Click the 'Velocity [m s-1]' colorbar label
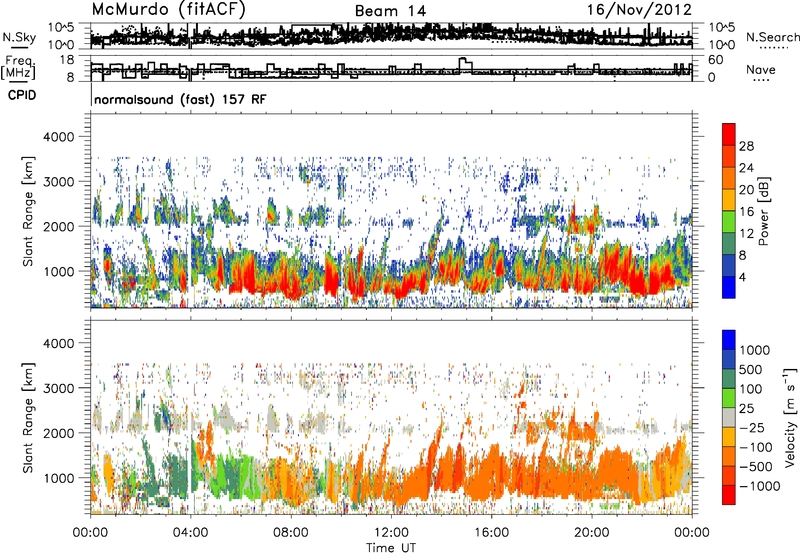The height and width of the screenshot is (554, 800). (x=790, y=417)
